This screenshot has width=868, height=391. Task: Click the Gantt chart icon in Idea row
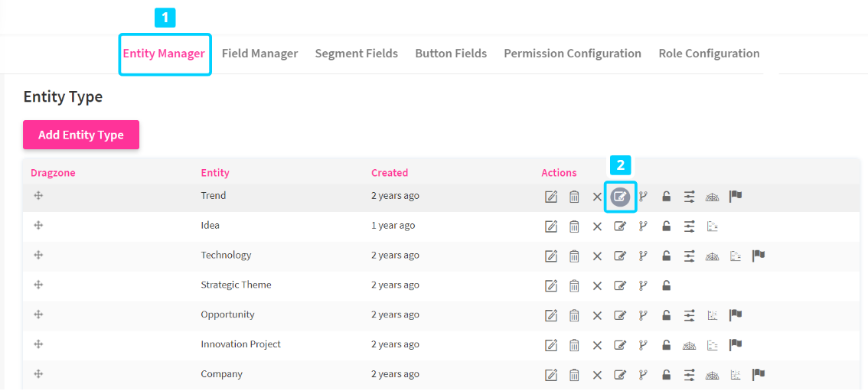point(712,226)
